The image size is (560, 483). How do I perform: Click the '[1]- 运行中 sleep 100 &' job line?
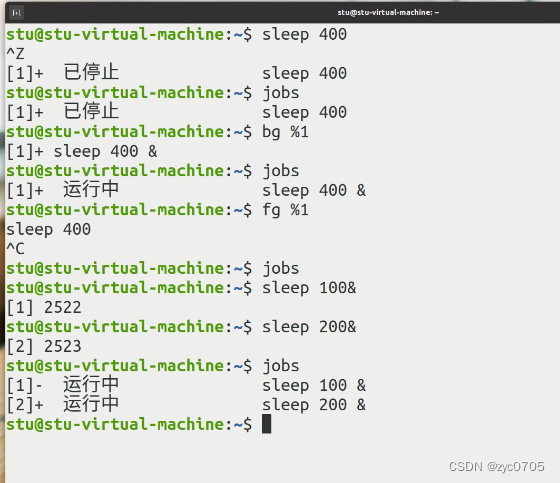186,385
